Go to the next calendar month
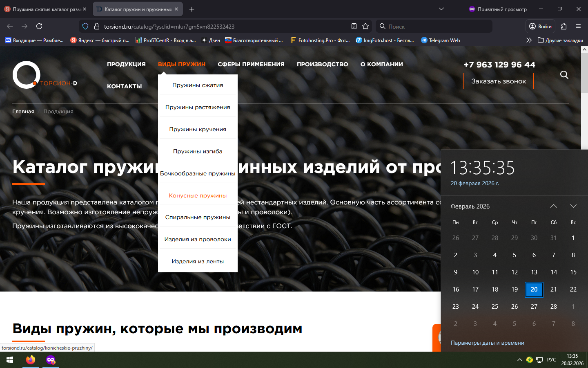This screenshot has height=368, width=588. click(x=573, y=206)
